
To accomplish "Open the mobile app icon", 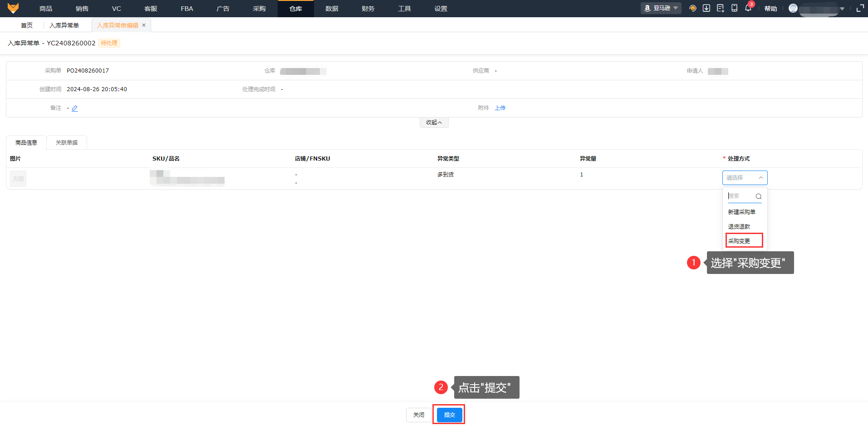I will [x=734, y=8].
